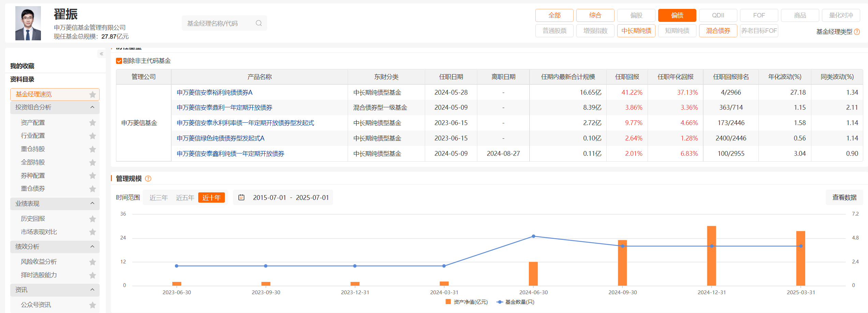868x313 pixels.
Task: Star the 重仓持股 item
Action: click(x=92, y=149)
